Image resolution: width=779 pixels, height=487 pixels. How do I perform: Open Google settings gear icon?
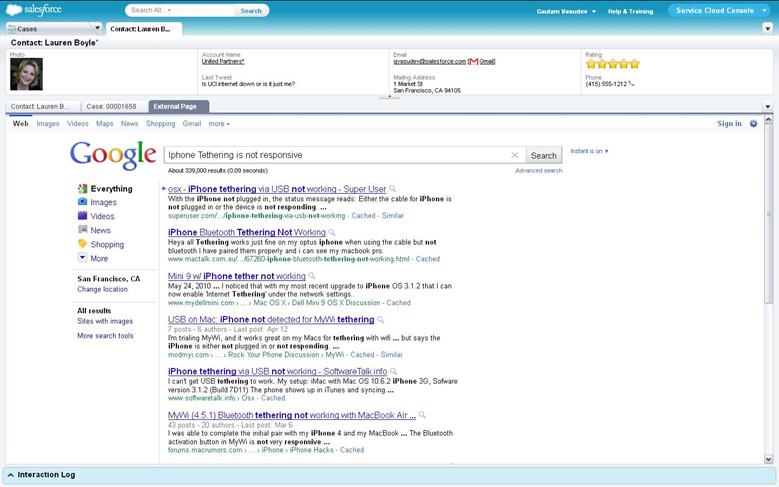point(753,124)
